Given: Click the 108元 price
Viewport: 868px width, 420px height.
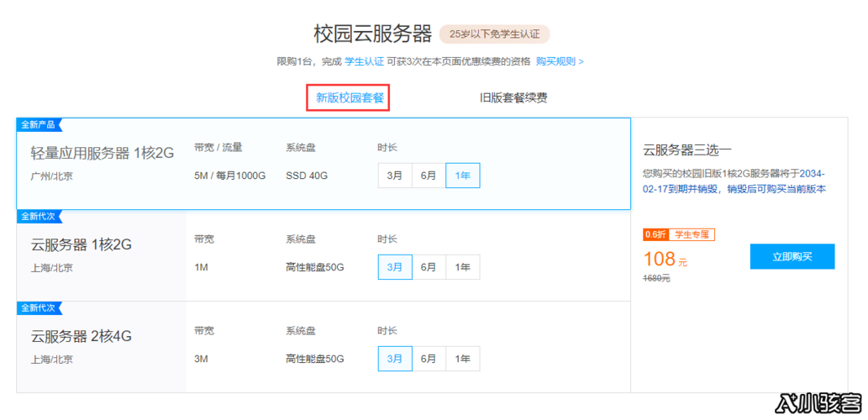Looking at the screenshot, I should [665, 259].
